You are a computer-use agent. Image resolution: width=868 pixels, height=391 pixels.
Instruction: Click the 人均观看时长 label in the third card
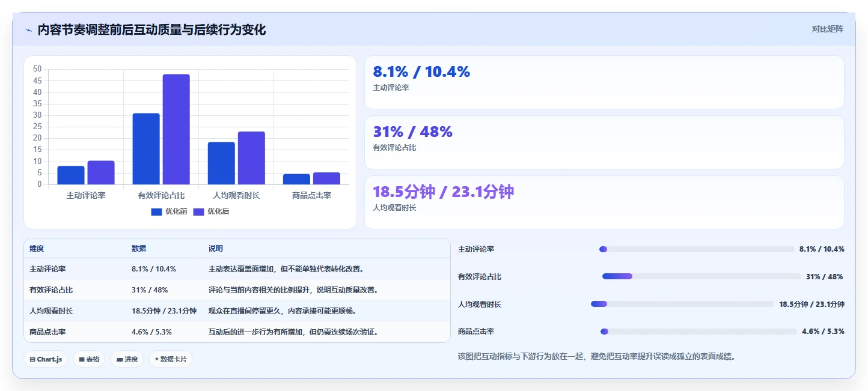(395, 208)
